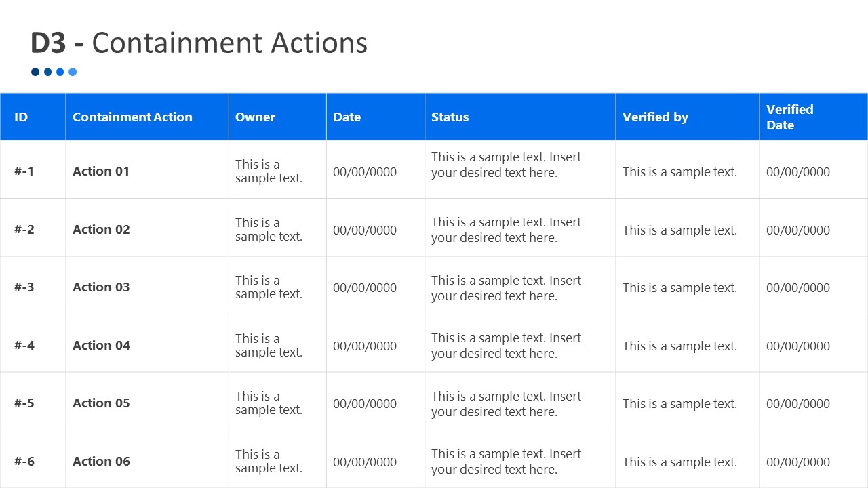Click the Status text for Action 02
This screenshot has height=488, width=868.
(507, 230)
